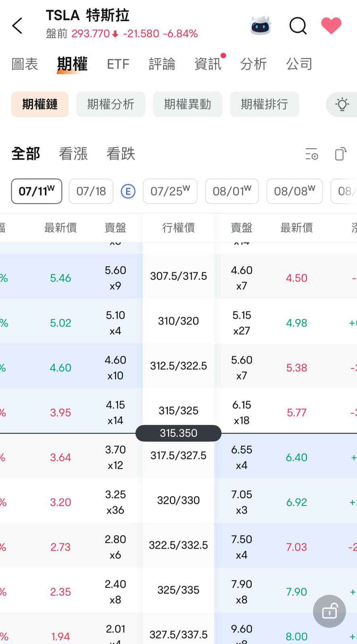Tap the 315.350 current price marker

(178, 433)
